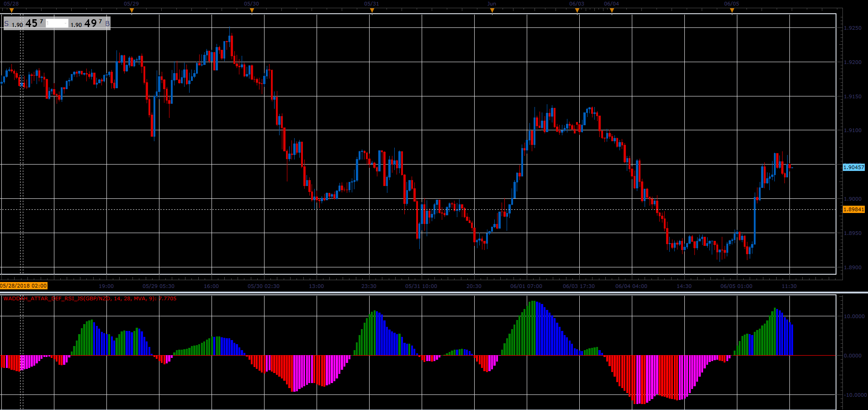Select the orange triangle marker below 06/03

577,11
